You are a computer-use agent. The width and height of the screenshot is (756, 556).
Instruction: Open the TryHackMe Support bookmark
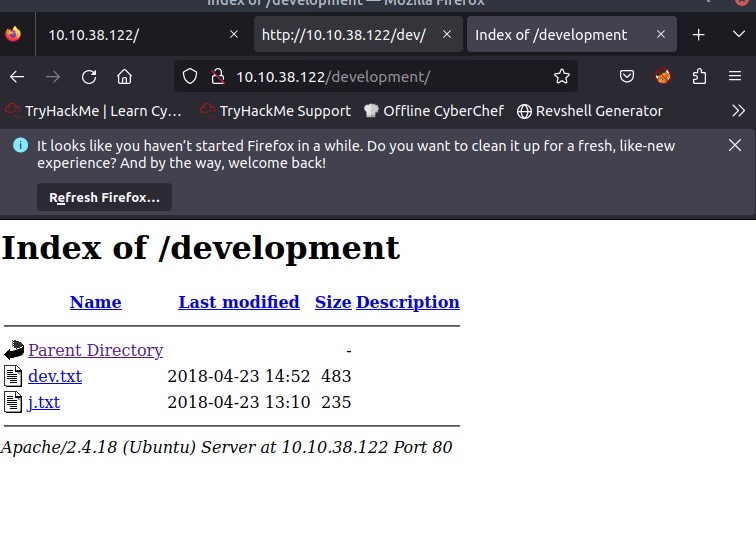(x=275, y=111)
